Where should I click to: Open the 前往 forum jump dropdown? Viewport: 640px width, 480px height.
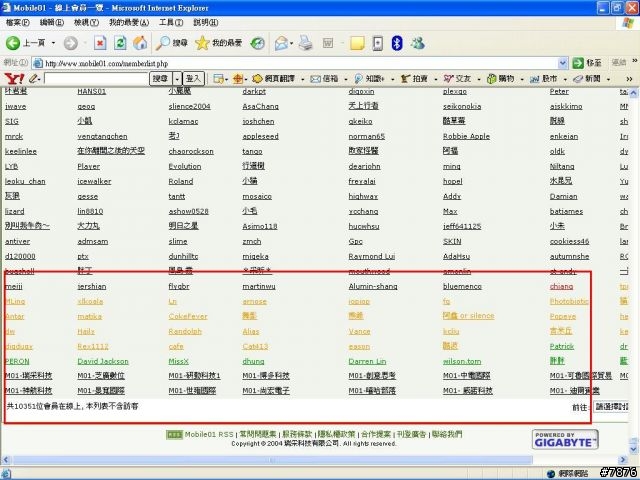pos(611,407)
